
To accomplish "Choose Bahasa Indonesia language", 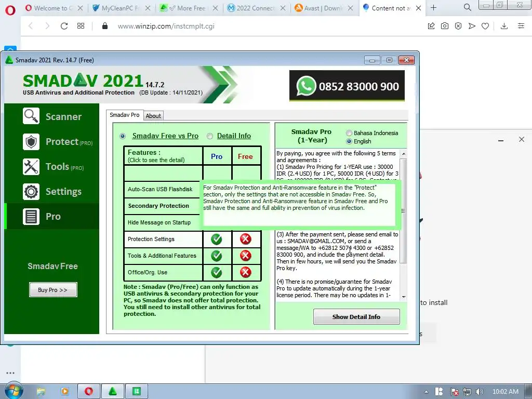I will (x=349, y=133).
